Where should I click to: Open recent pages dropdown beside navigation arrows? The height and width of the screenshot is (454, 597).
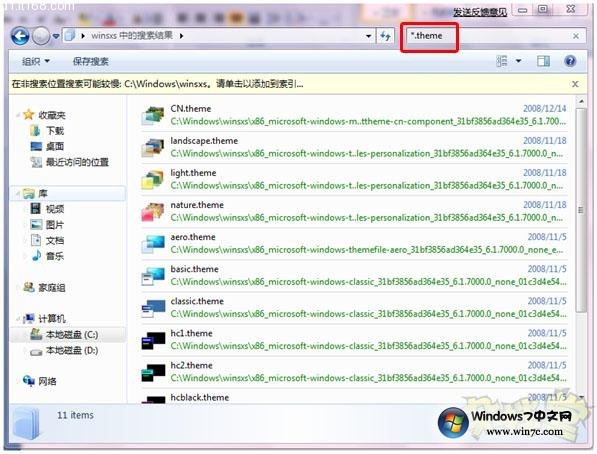56,36
